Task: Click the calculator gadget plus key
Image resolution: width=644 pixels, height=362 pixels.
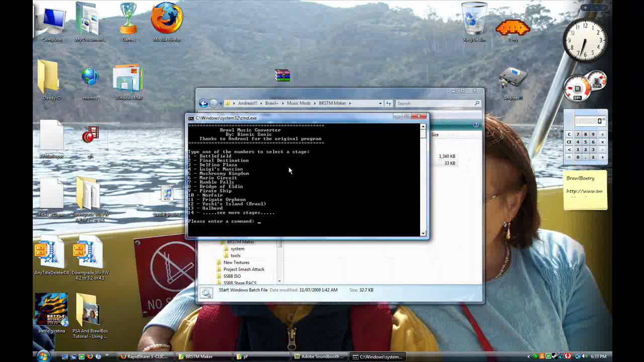Action: 602,157
